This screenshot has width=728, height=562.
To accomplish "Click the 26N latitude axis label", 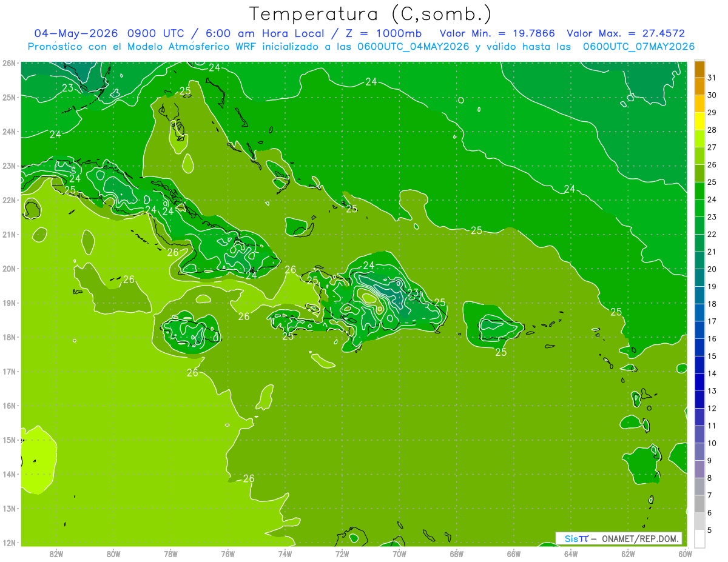I will click(8, 63).
